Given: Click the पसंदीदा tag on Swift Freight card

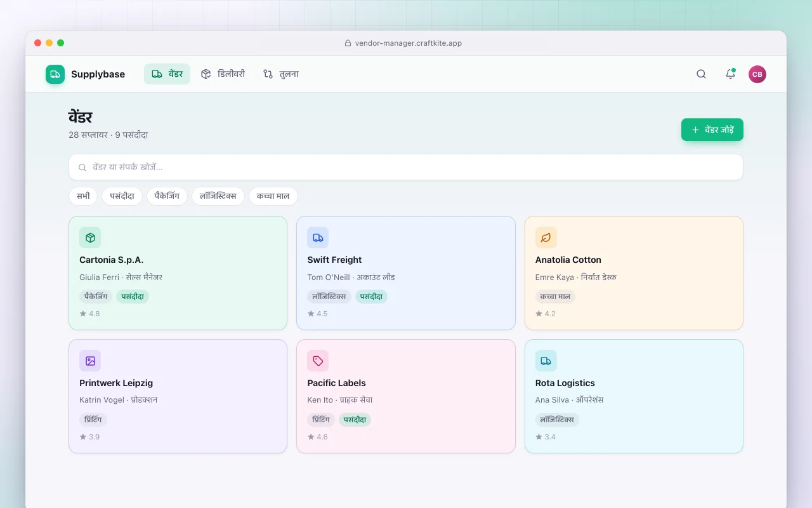Looking at the screenshot, I should (x=371, y=297).
